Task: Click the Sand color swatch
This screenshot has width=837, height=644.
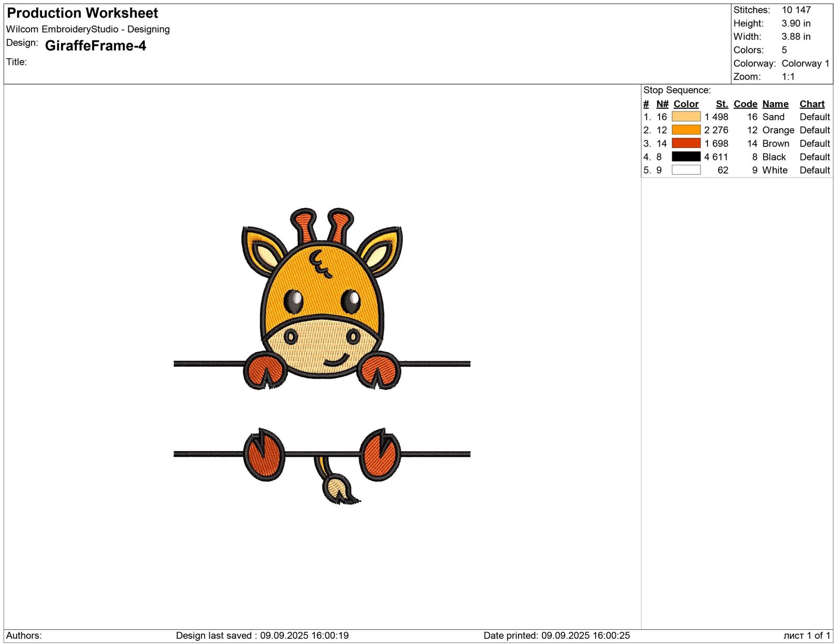Action: (x=686, y=117)
